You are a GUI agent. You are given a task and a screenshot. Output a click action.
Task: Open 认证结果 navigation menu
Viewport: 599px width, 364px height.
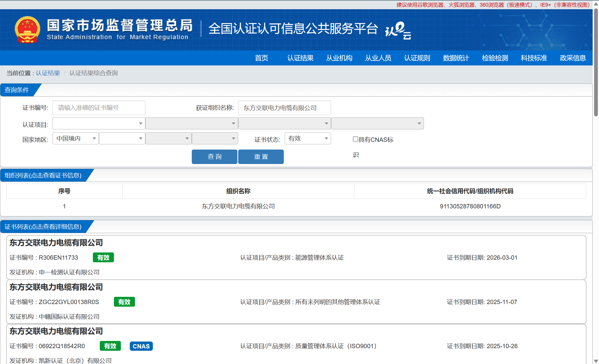click(x=300, y=58)
